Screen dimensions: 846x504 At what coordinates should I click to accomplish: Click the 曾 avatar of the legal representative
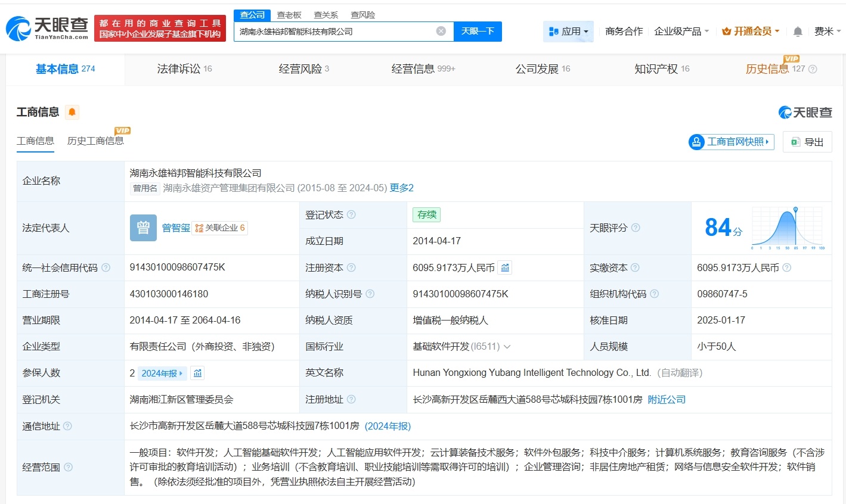(x=142, y=228)
